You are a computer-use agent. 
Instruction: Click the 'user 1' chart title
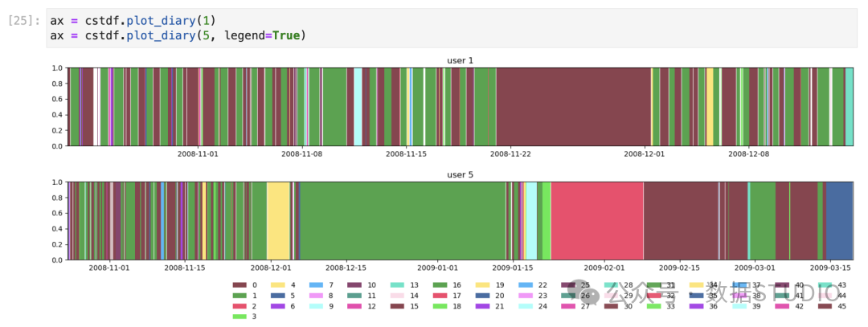[460, 60]
